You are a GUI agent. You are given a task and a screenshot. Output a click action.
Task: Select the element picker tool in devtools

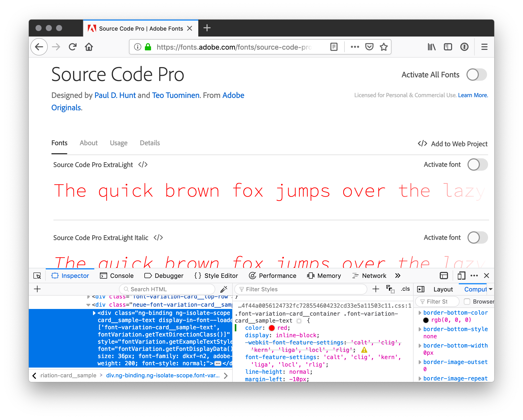(37, 276)
